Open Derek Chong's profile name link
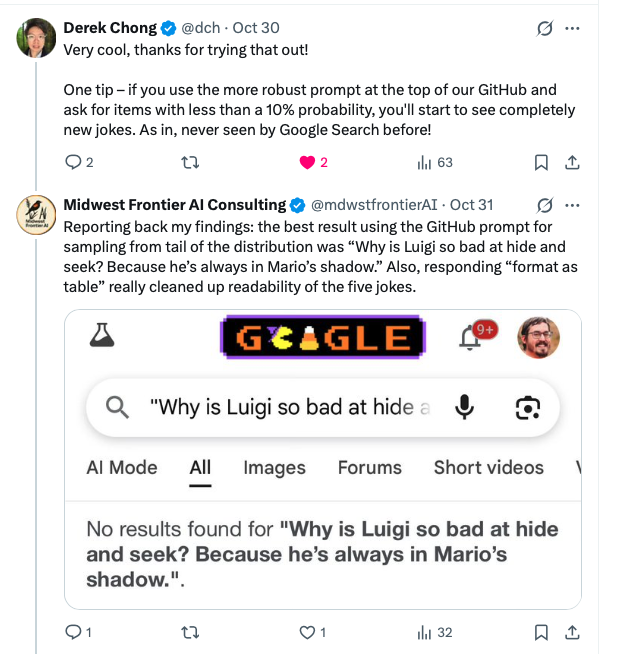The height and width of the screenshot is (654, 619). [108, 29]
